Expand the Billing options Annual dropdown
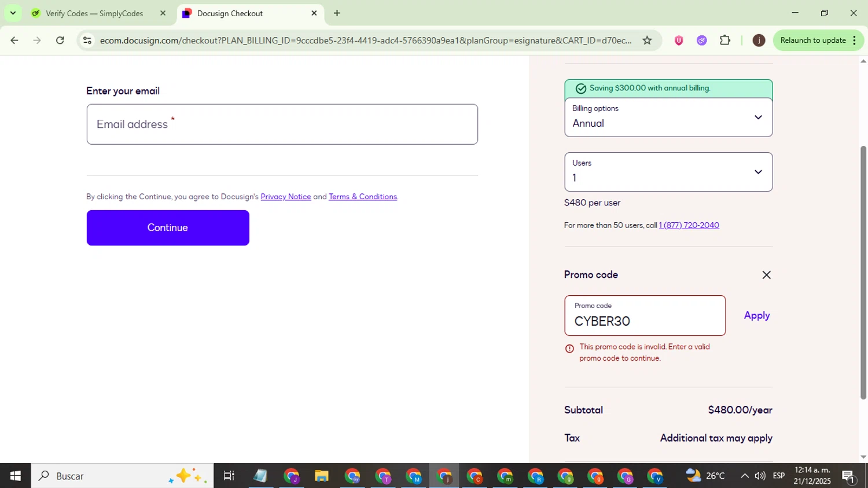Screen dimensions: 868x488 [x=668, y=118]
